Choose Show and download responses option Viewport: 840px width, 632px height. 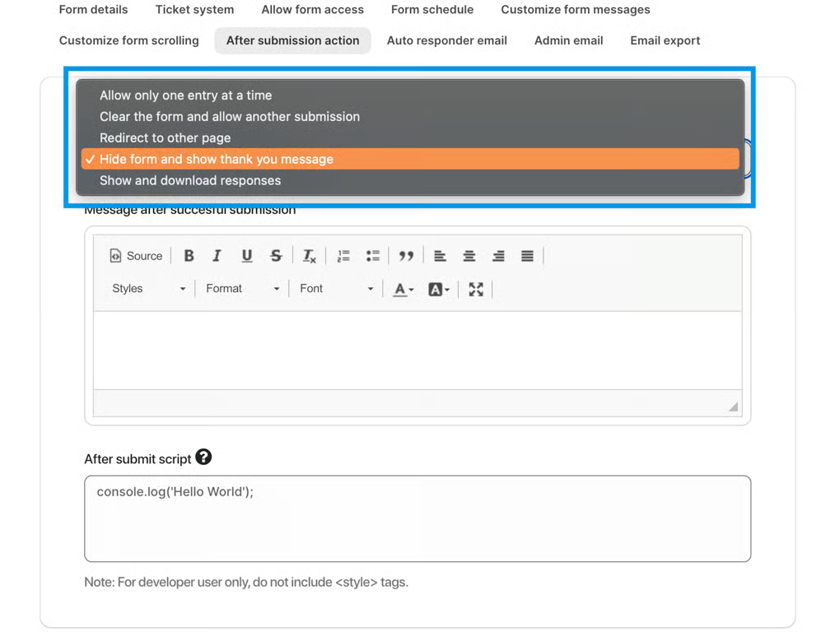(x=410, y=180)
